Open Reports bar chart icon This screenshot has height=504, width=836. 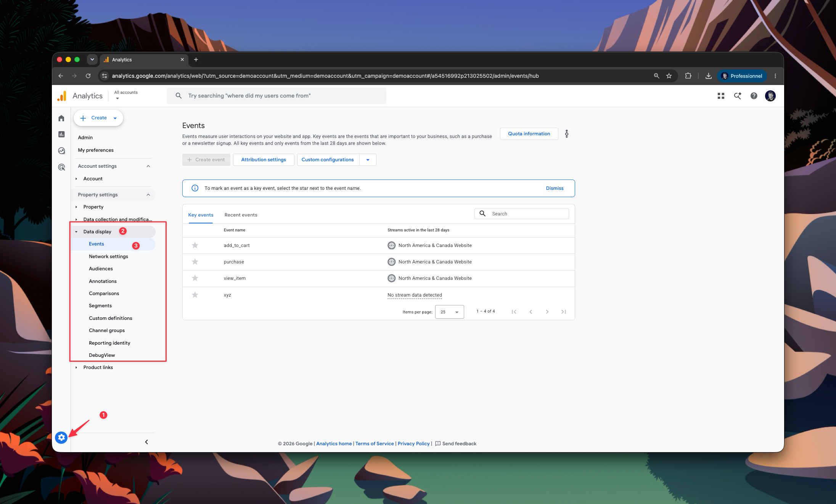click(61, 134)
